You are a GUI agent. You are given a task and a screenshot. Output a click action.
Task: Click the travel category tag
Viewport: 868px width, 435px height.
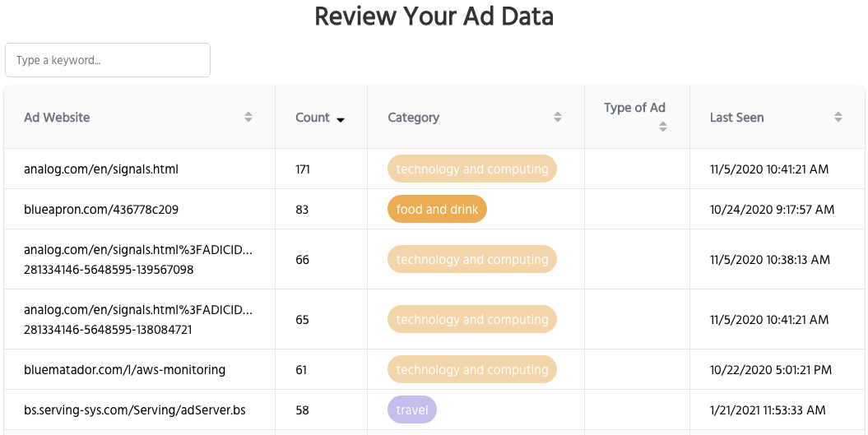click(412, 410)
